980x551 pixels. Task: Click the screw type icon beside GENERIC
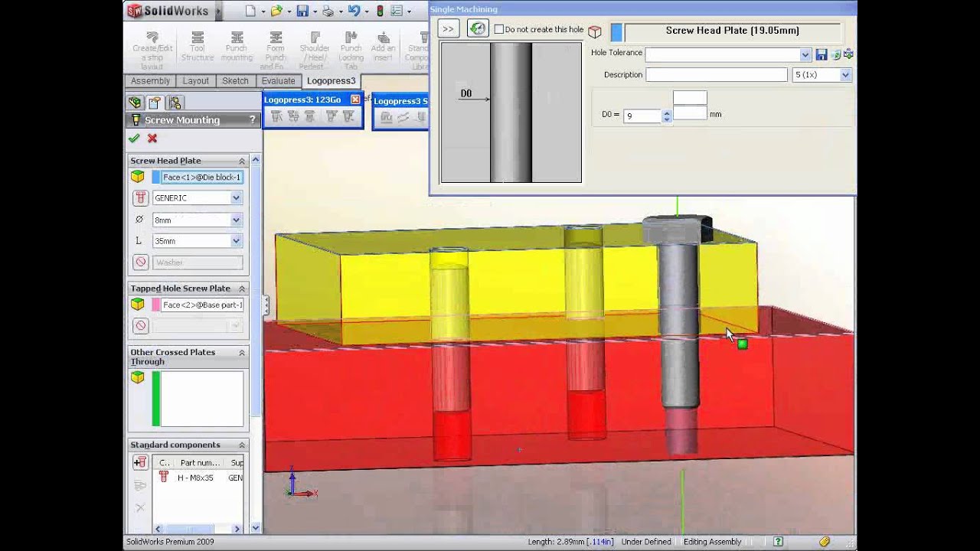tap(140, 197)
